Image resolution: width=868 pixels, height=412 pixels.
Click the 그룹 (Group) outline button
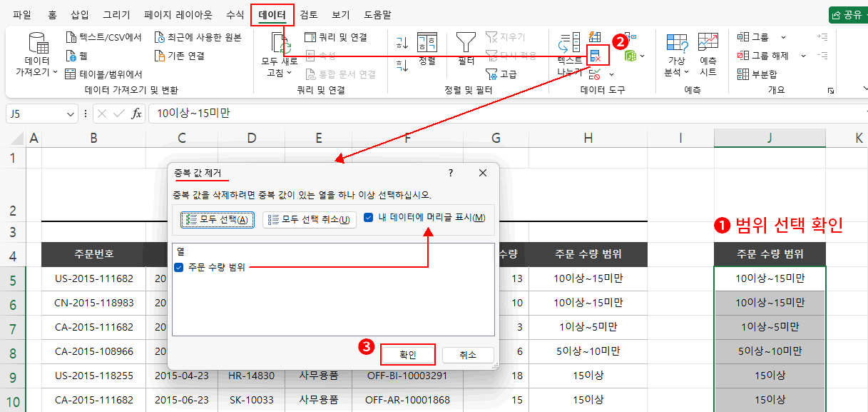[x=753, y=37]
